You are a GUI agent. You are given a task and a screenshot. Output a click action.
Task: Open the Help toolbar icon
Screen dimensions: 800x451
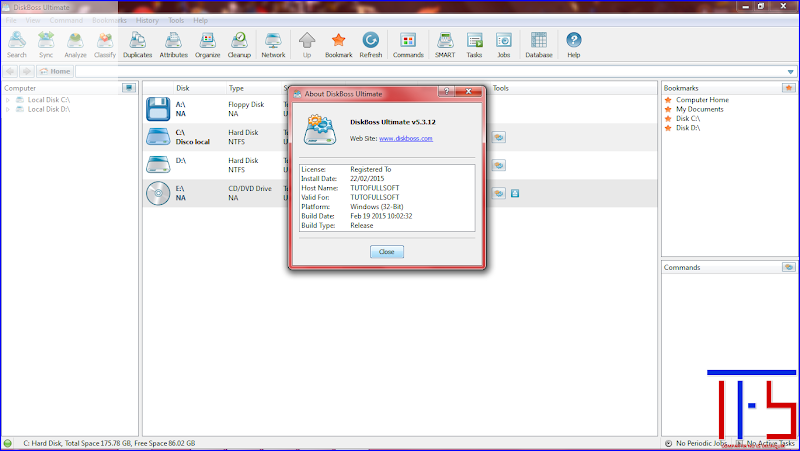pos(573,45)
